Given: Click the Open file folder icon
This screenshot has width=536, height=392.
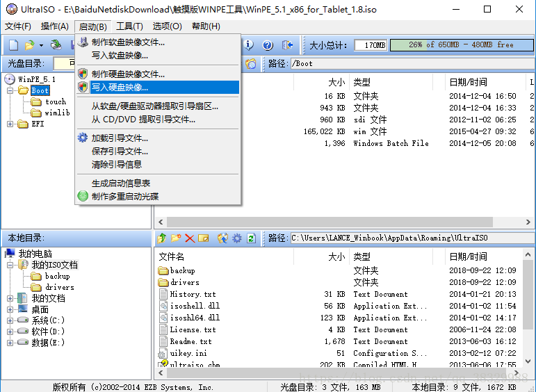Looking at the screenshot, I should (30, 45).
